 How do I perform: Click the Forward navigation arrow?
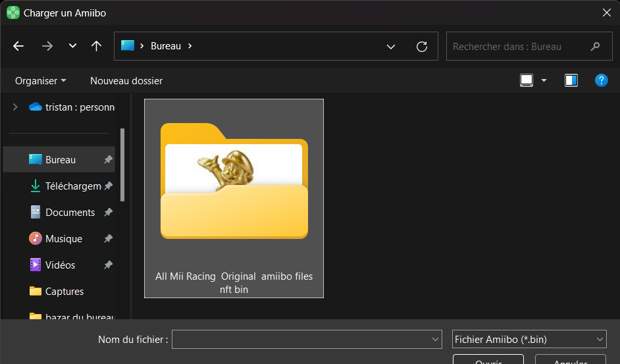coord(47,46)
